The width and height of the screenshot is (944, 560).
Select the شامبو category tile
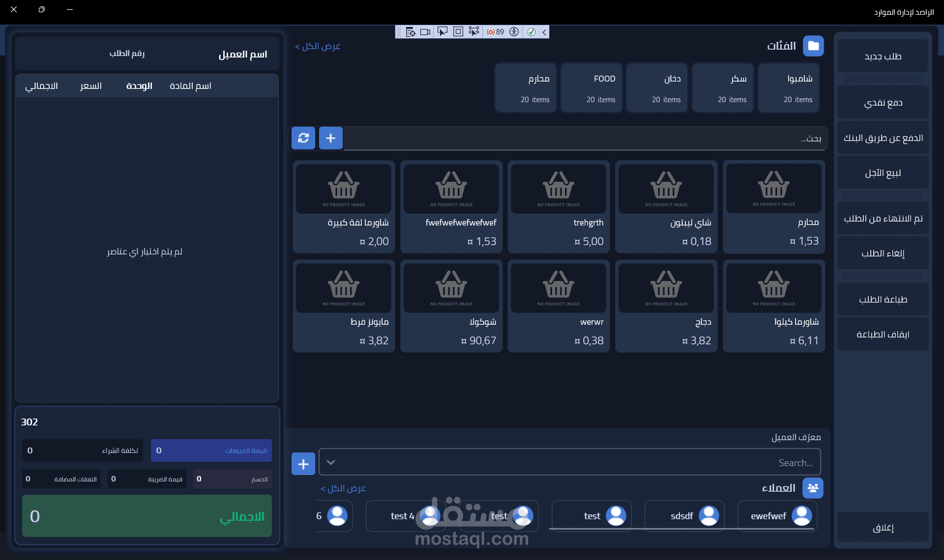(789, 88)
